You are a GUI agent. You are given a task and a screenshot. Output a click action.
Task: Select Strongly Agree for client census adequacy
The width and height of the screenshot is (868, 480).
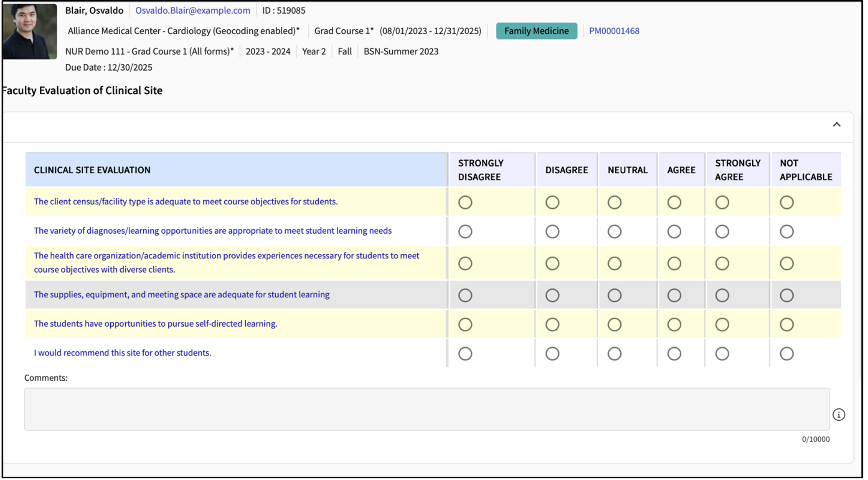[x=722, y=202]
